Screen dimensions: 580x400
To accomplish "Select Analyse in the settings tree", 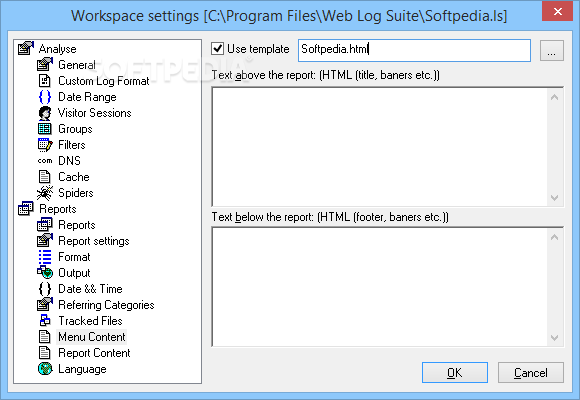I will (57, 48).
